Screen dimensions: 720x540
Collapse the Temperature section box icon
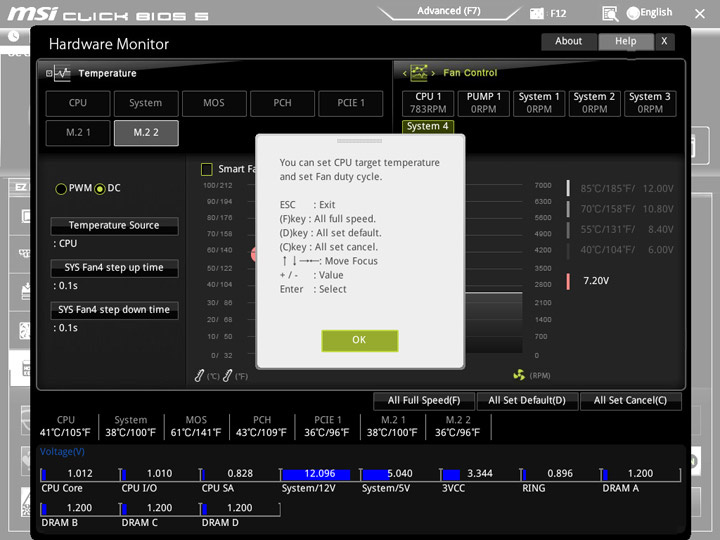[49, 73]
